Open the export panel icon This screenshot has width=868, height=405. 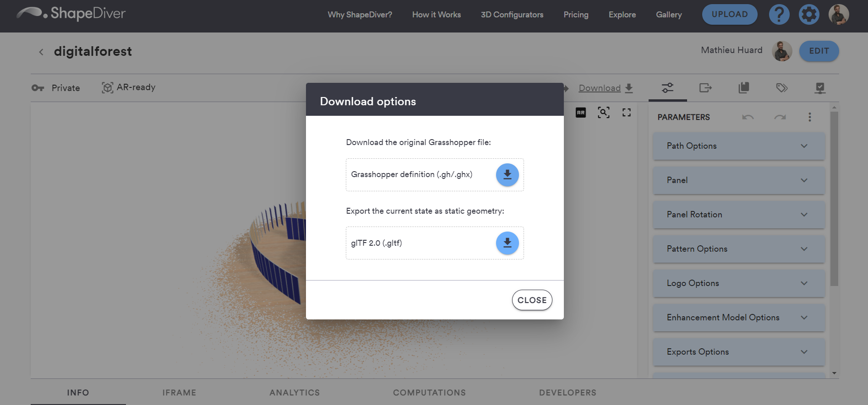[705, 88]
